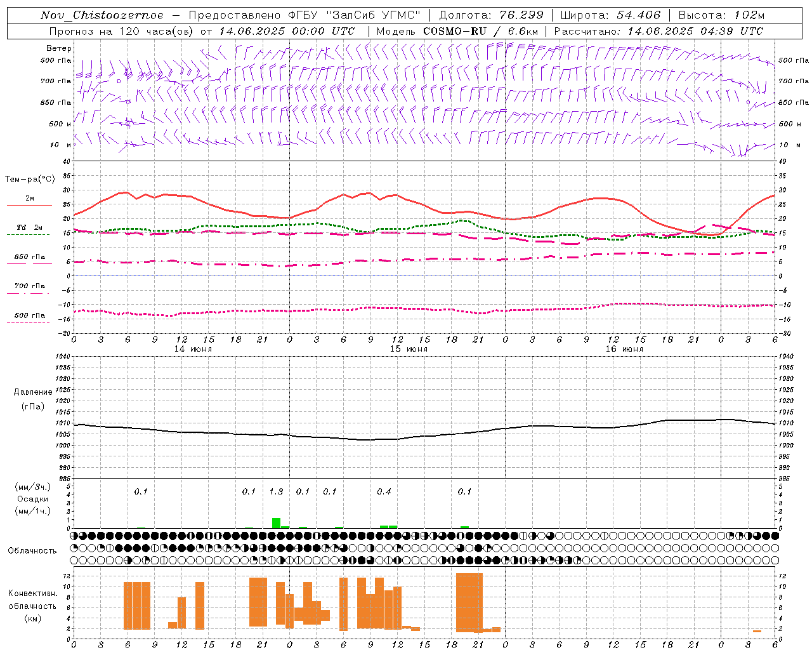This screenshot has height=650, width=812.
Task: Click the forecast start time 14.06.2025 00:00 UTC
Action: 287,31
